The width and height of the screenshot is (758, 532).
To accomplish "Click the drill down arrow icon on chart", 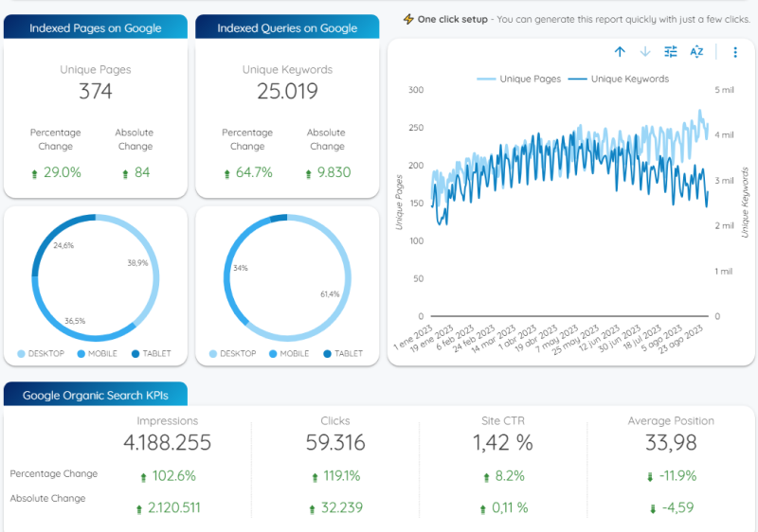I will click(x=645, y=52).
